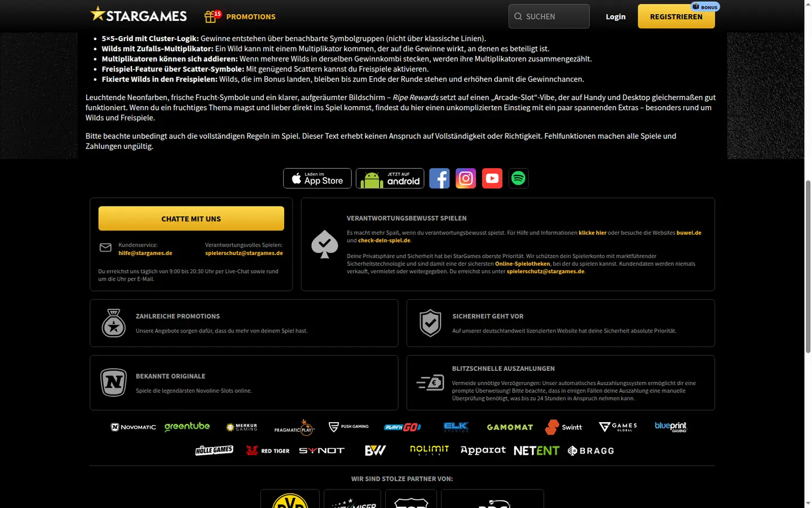This screenshot has height=508, width=812.
Task: Select Bekannte Originale heading
Action: 170,376
